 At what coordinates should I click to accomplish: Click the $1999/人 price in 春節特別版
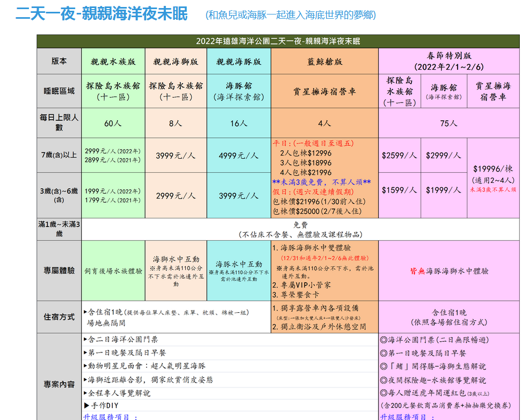[x=444, y=190]
